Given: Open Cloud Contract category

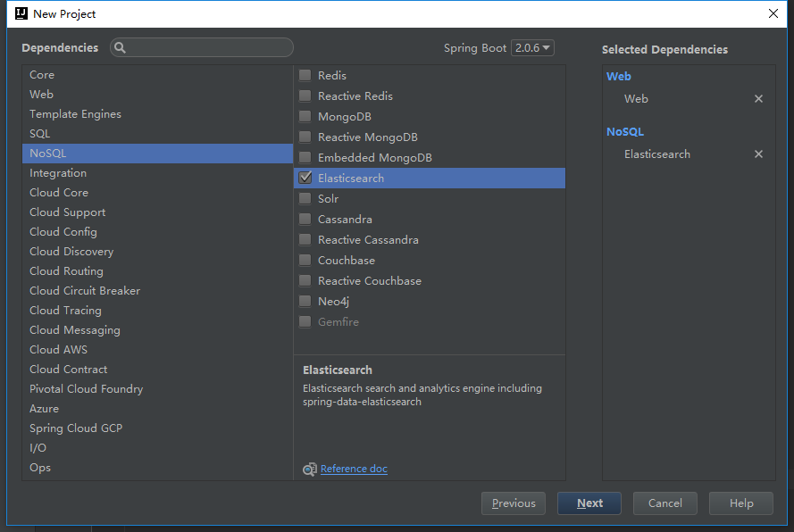Looking at the screenshot, I should pyautogui.click(x=157, y=369).
